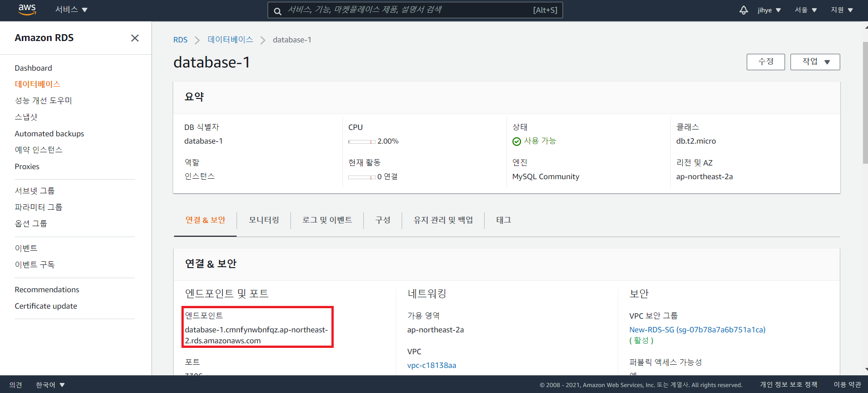Open 예약 인스턴스 in the sidebar
868x393 pixels.
coord(38,150)
